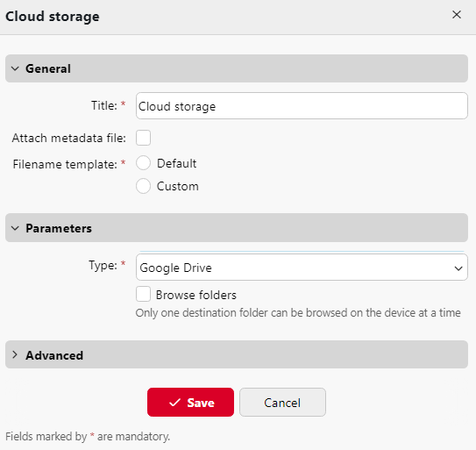Close the Cloud storage dialog
The image size is (476, 450).
pyautogui.click(x=457, y=15)
